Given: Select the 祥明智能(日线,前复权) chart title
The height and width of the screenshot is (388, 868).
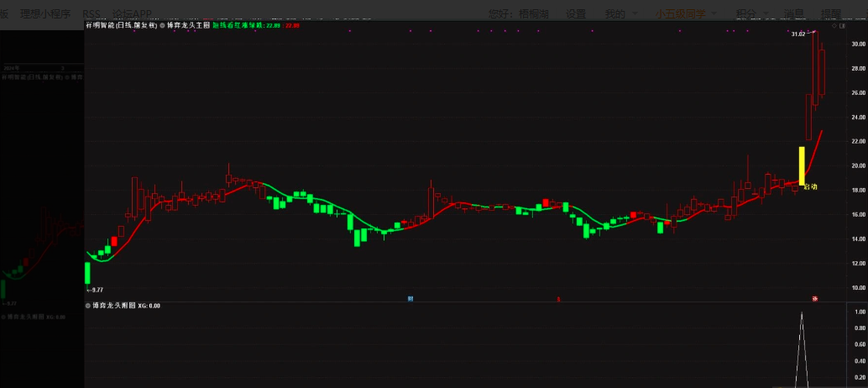Looking at the screenshot, I should coord(122,26).
